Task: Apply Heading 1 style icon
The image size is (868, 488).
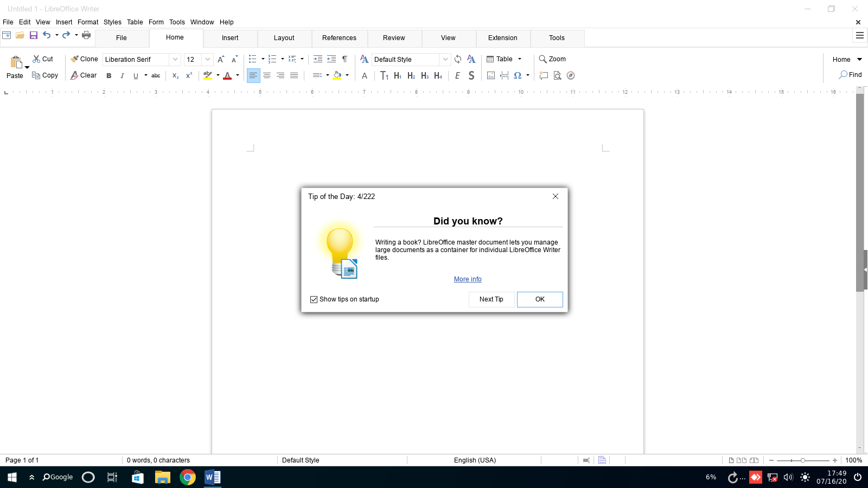Action: coord(398,76)
